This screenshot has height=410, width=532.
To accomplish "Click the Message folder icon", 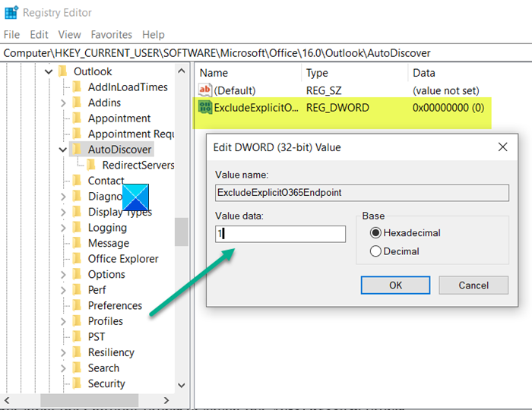I will 78,243.
